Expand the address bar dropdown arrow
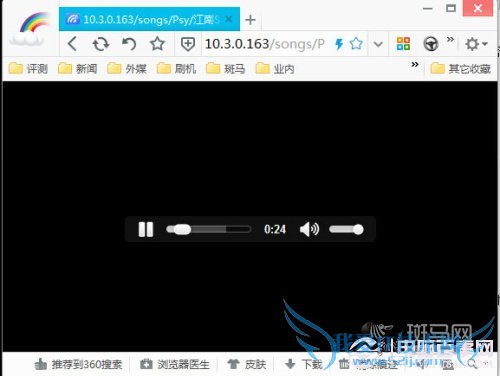 (378, 44)
